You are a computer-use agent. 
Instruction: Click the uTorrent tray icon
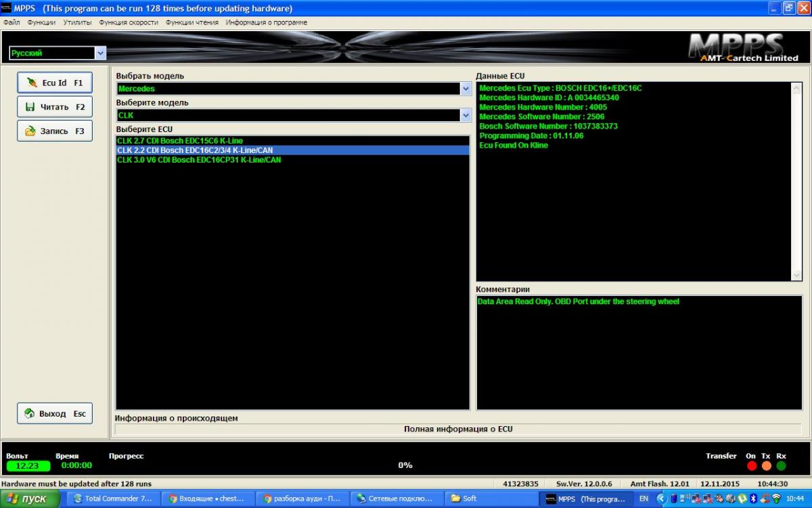(742, 499)
